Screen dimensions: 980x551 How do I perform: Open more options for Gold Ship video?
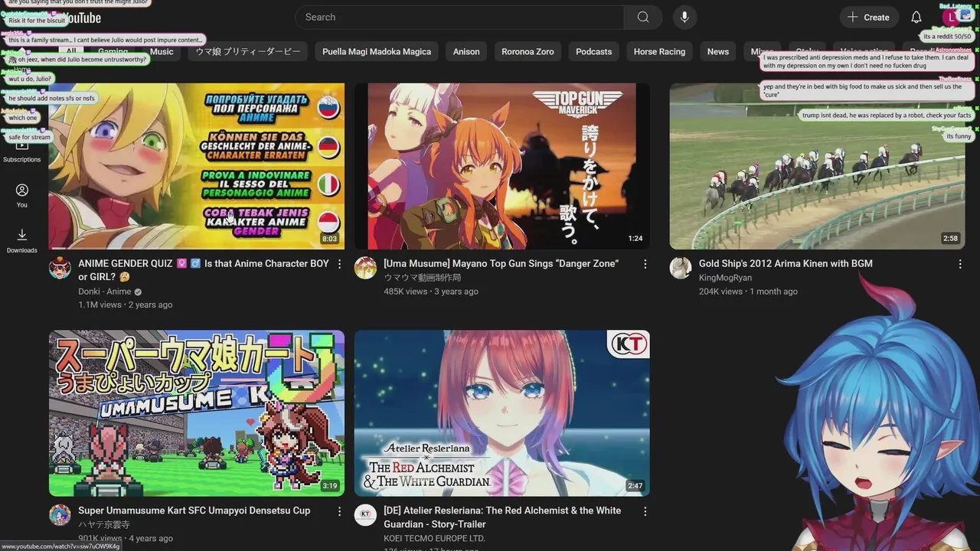960,264
